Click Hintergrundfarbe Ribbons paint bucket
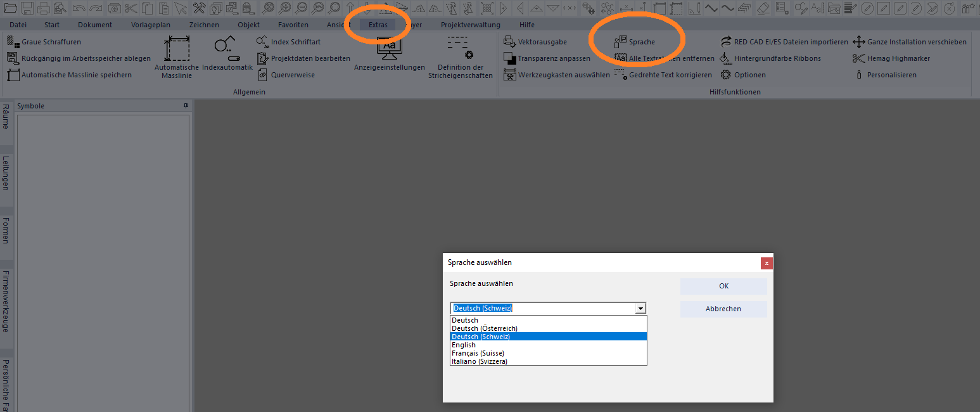This screenshot has width=980, height=412. [x=770, y=58]
